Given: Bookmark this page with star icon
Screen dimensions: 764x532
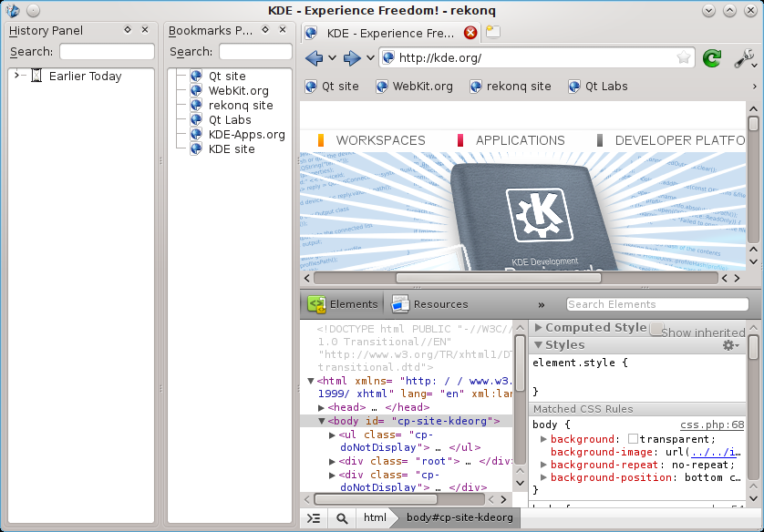Looking at the screenshot, I should [x=684, y=58].
